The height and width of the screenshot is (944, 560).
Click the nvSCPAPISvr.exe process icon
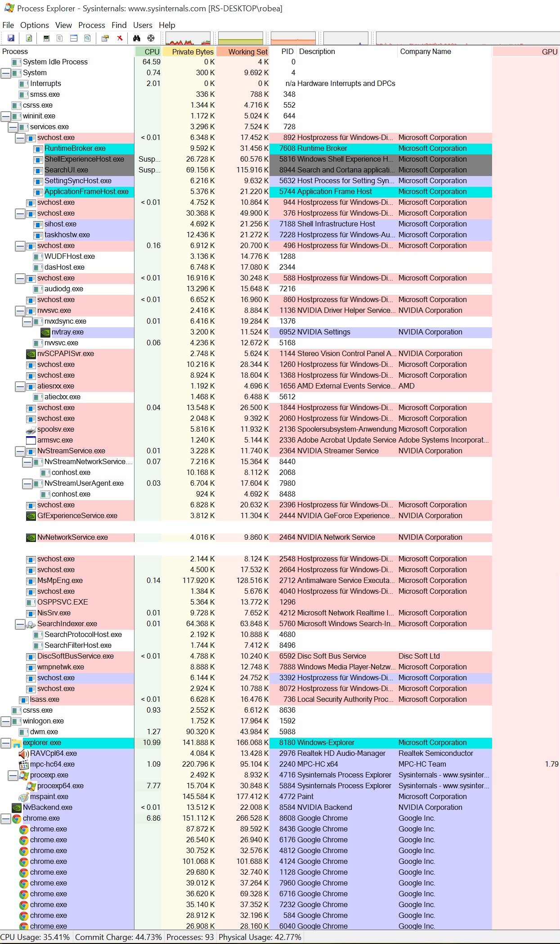tap(31, 354)
